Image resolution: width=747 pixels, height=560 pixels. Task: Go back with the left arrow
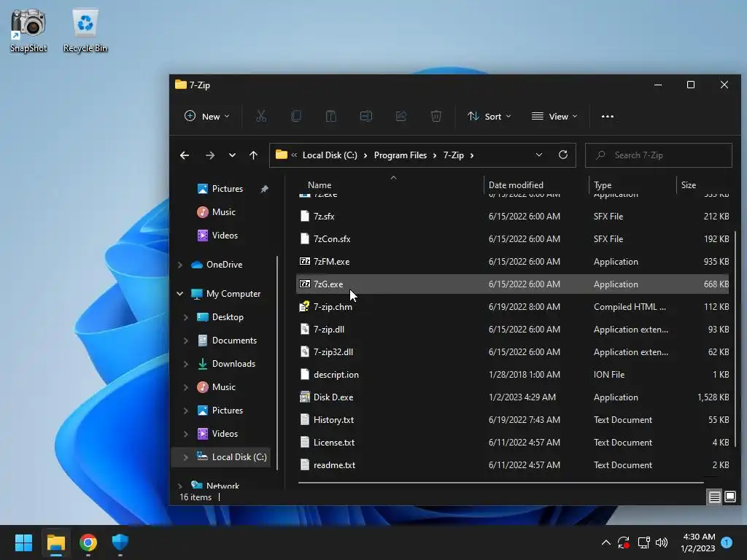pyautogui.click(x=185, y=155)
